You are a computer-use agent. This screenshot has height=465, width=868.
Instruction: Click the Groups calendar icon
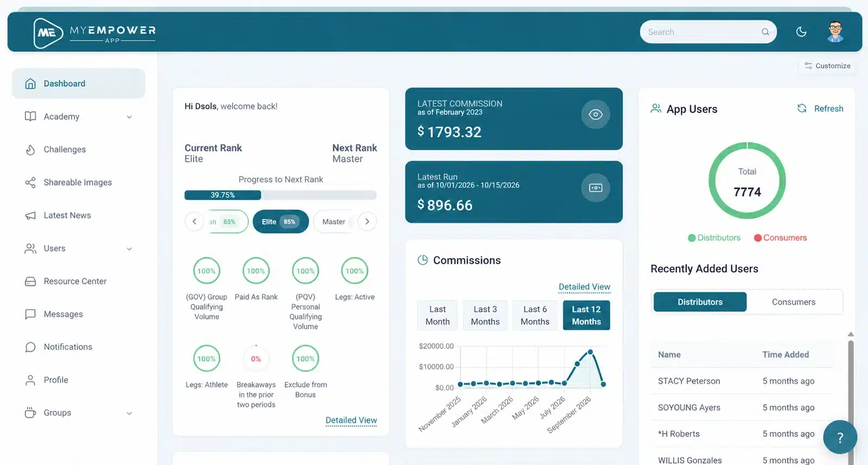click(x=30, y=412)
